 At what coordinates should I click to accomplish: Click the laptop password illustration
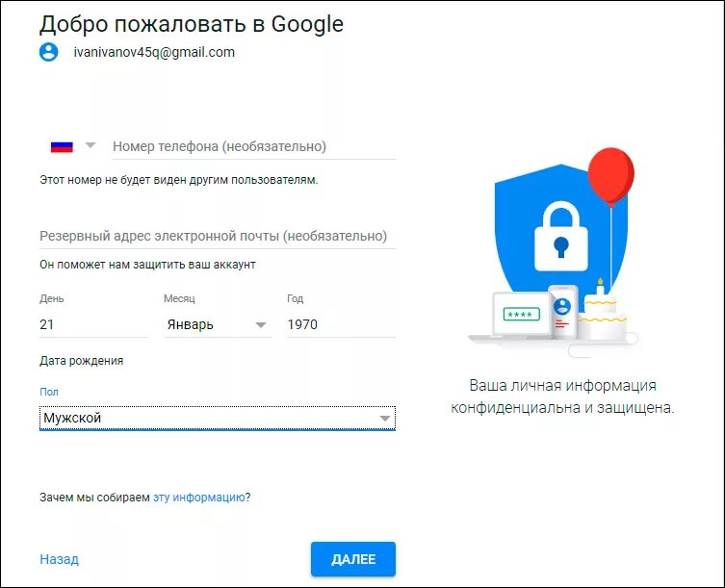(x=520, y=315)
